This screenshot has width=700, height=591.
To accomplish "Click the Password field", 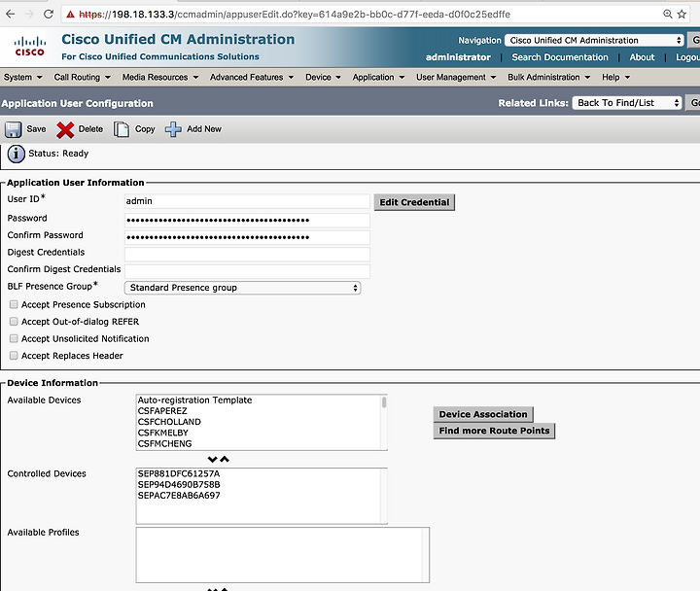I will 247,220.
